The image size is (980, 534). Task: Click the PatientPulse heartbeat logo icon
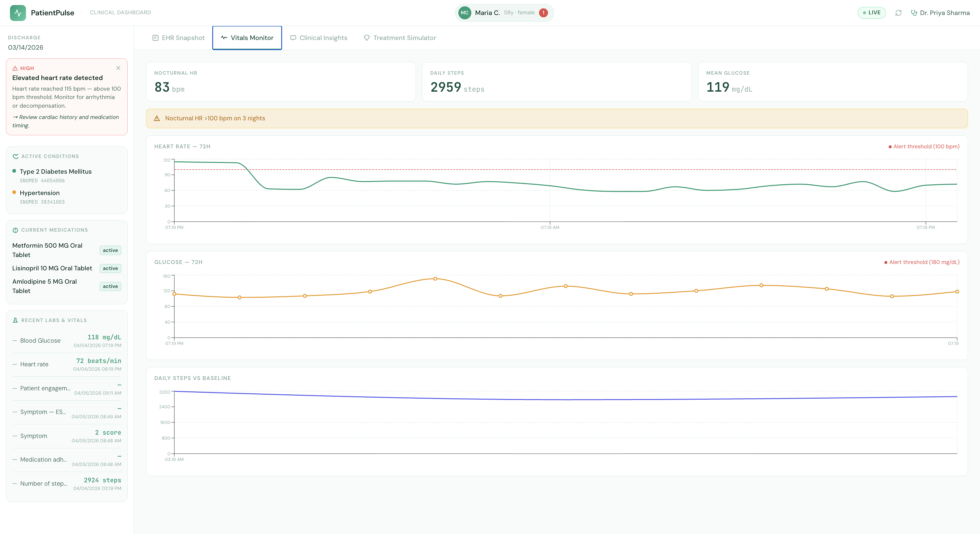click(18, 13)
